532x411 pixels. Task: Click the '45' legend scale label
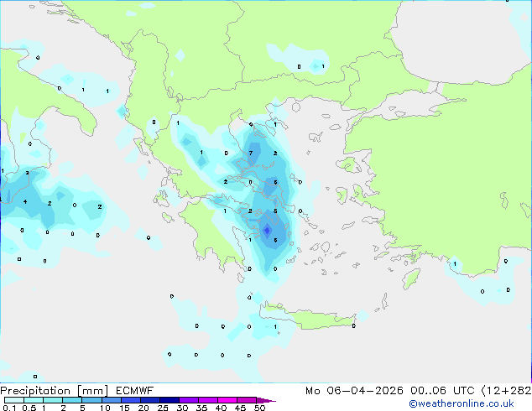(240, 408)
